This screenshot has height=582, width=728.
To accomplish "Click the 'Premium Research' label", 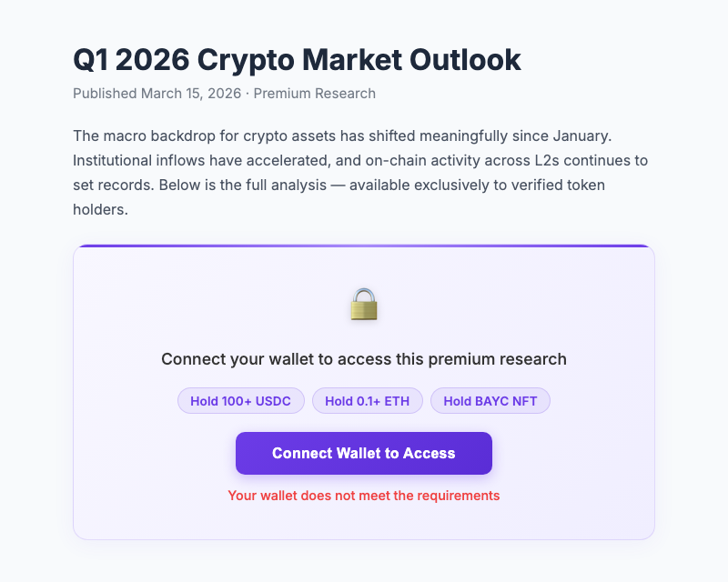I will pyautogui.click(x=315, y=93).
